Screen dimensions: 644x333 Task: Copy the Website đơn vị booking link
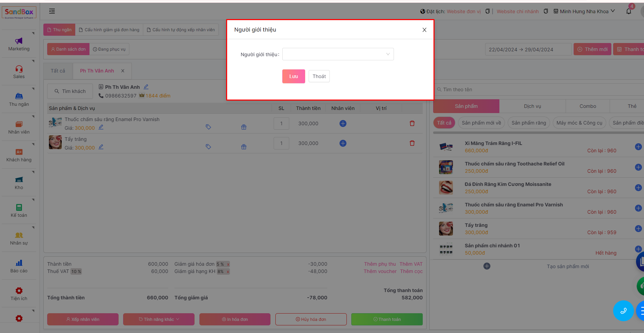point(487,11)
